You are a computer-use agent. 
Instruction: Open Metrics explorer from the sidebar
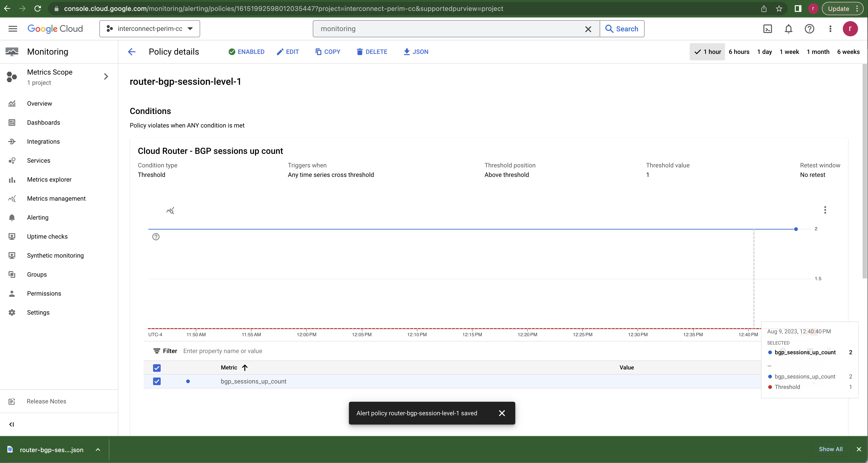click(x=49, y=180)
